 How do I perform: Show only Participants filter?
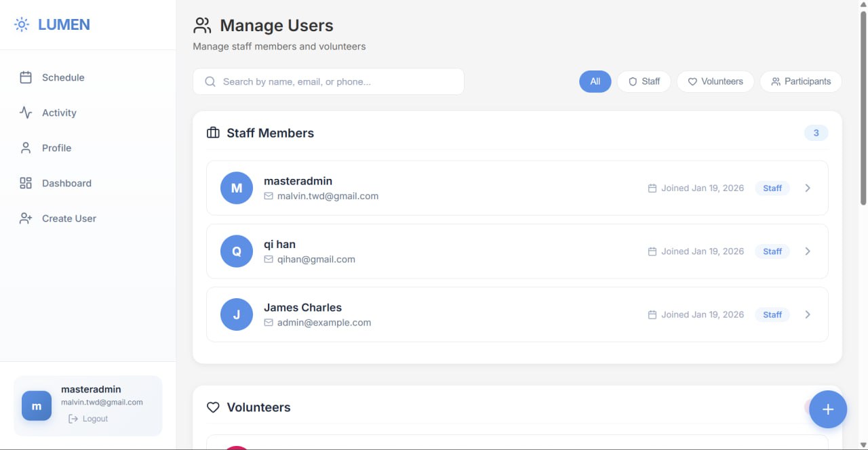tap(801, 81)
